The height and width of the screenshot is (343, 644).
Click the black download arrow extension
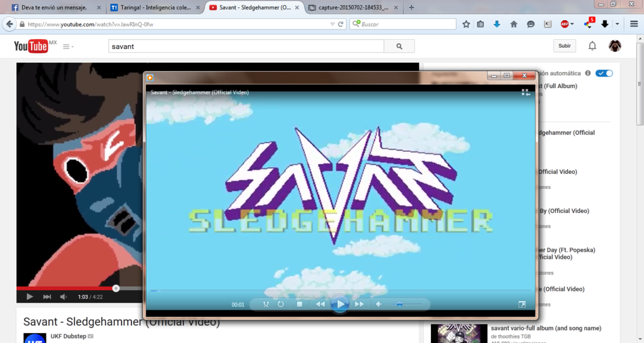[x=604, y=24]
